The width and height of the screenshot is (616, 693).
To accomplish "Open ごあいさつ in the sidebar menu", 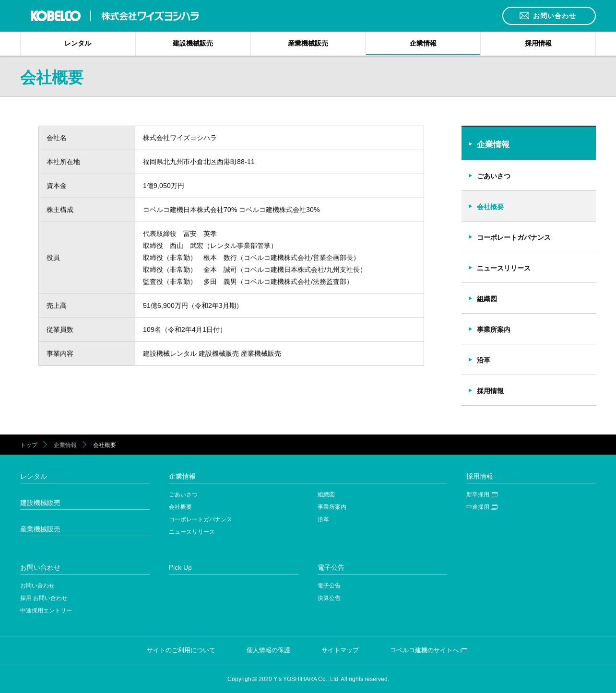I will pyautogui.click(x=529, y=176).
